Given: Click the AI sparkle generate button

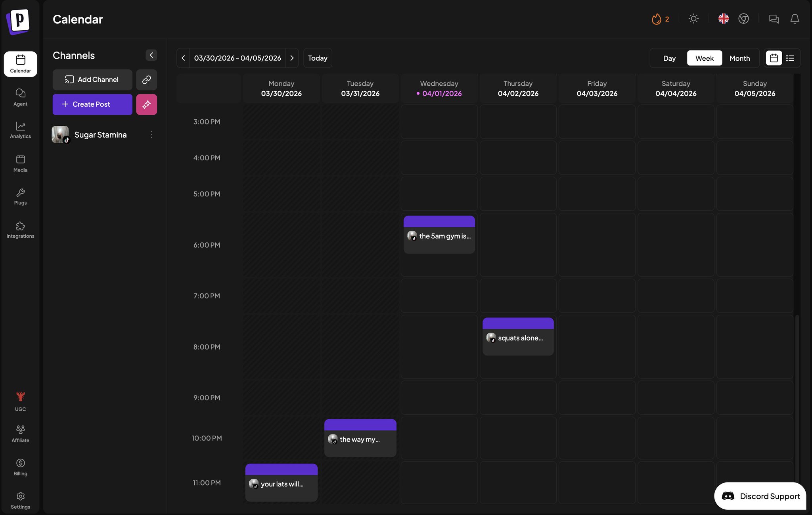Looking at the screenshot, I should pos(146,104).
